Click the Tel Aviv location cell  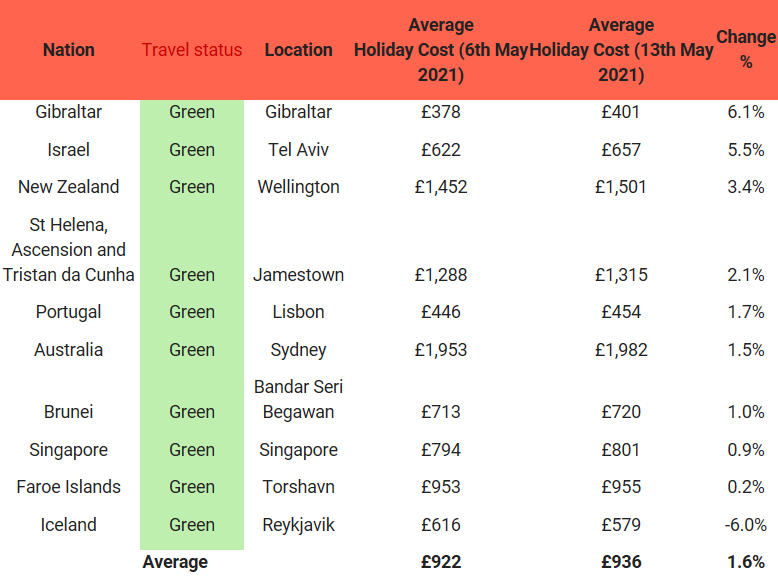pyautogui.click(x=298, y=150)
